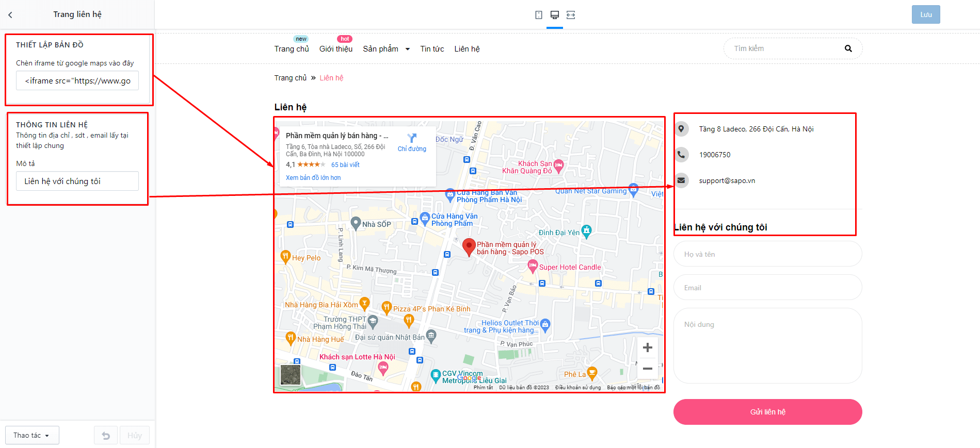Open Giới thiệu menu item
Viewport: 980px width, 448px height.
pyautogui.click(x=336, y=49)
